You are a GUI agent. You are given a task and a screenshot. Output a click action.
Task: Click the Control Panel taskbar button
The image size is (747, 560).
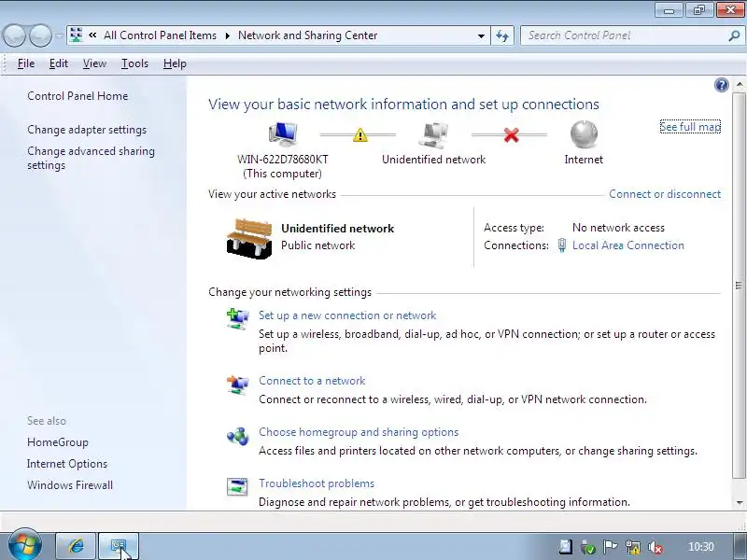(119, 546)
